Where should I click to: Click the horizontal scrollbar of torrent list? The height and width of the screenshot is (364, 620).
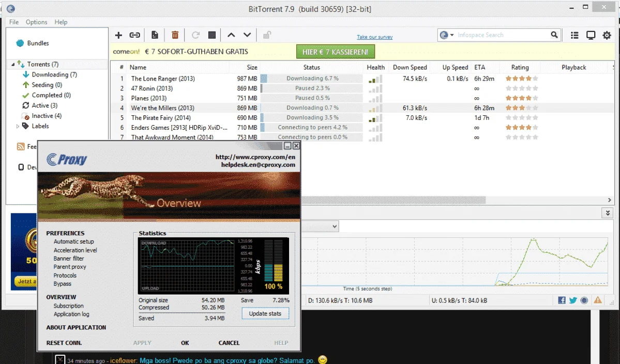[x=392, y=200]
